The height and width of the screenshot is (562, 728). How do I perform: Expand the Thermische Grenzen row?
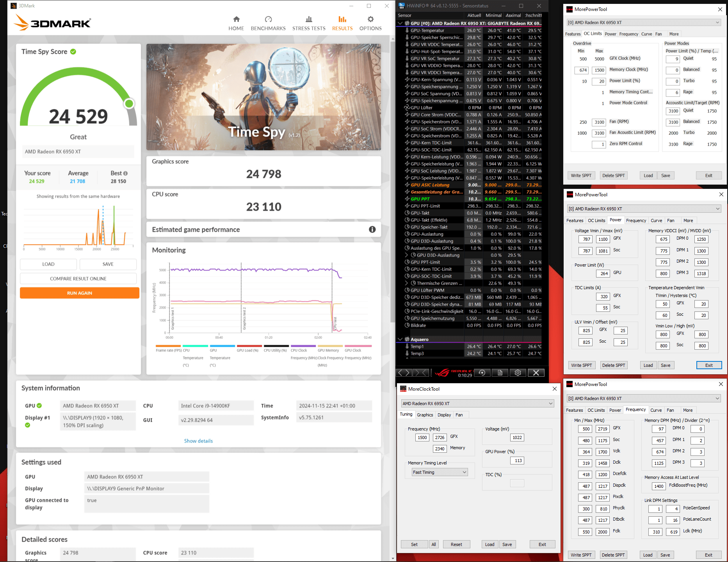pos(407,283)
